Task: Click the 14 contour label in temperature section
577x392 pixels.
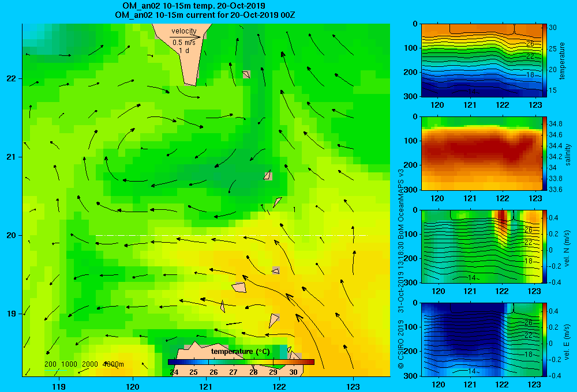Action: click(x=472, y=92)
